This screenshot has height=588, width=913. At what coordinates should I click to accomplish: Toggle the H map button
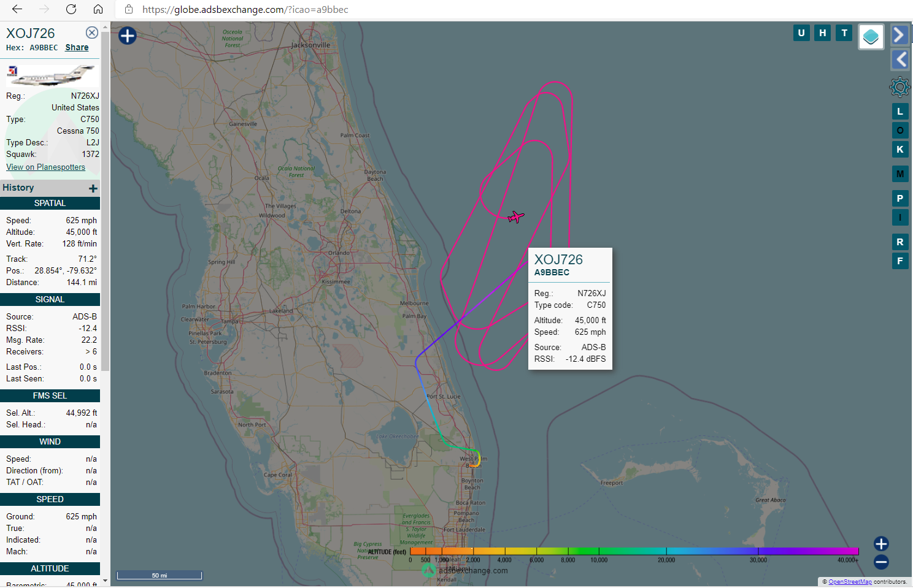[x=823, y=33]
